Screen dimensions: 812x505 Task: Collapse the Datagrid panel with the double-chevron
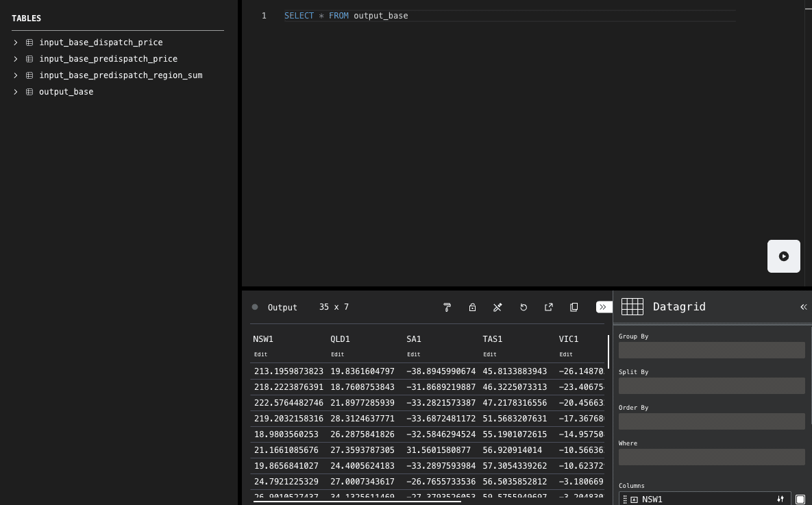pos(803,306)
